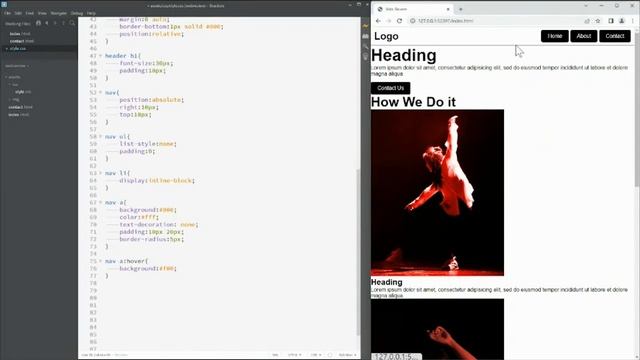Viewport: 640px width, 360px height.
Task: Open the share page icon in address bar
Action: (587, 21)
